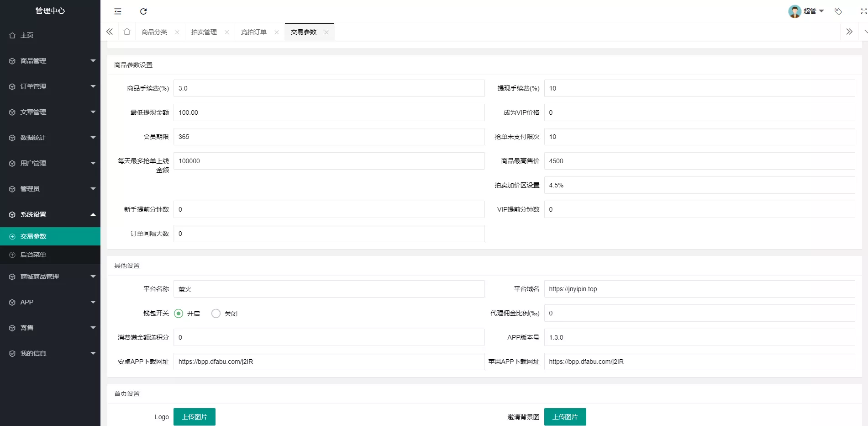Select the 交易参数 sidebar item icon
This screenshot has height=426, width=868.
click(12, 236)
